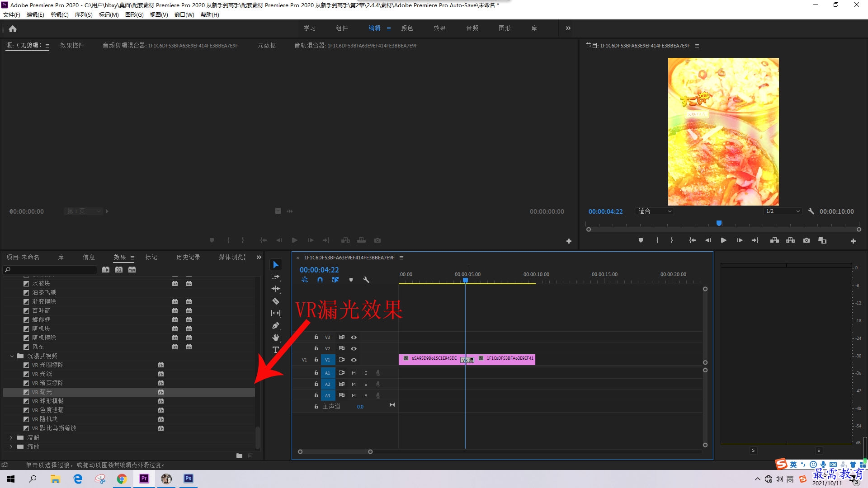Toggle A1 track targeting
868x488 pixels.
tap(328, 373)
